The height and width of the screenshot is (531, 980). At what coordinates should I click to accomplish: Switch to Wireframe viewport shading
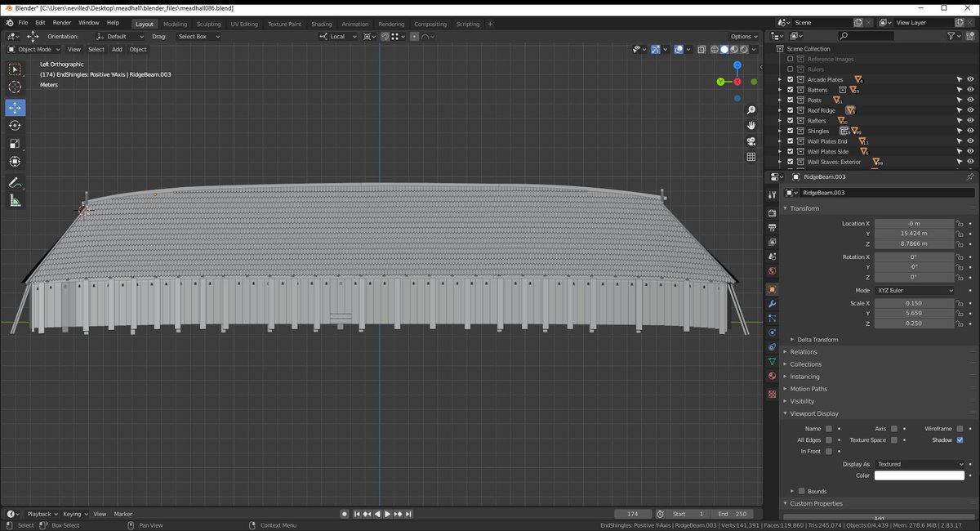(715, 49)
